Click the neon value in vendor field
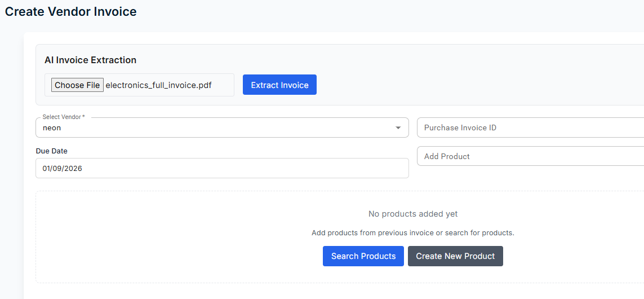644x299 pixels. (x=52, y=128)
